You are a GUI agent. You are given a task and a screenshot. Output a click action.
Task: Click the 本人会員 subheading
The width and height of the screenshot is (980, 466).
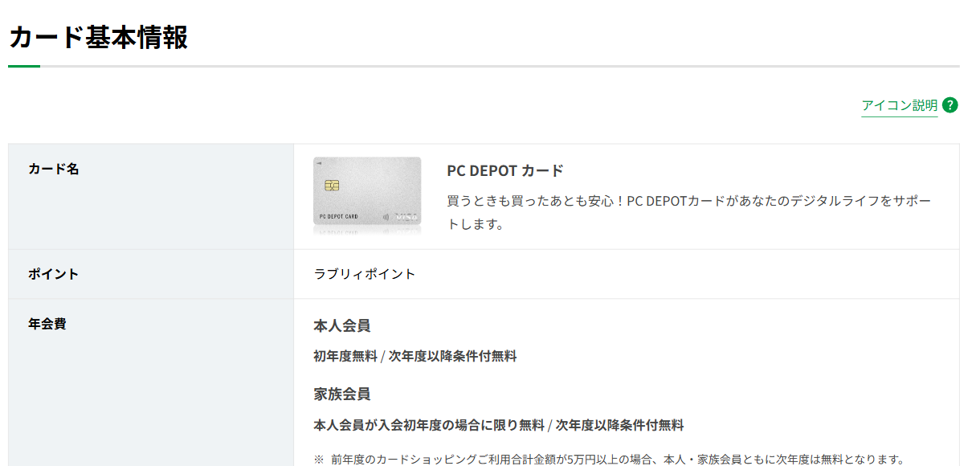tap(341, 326)
